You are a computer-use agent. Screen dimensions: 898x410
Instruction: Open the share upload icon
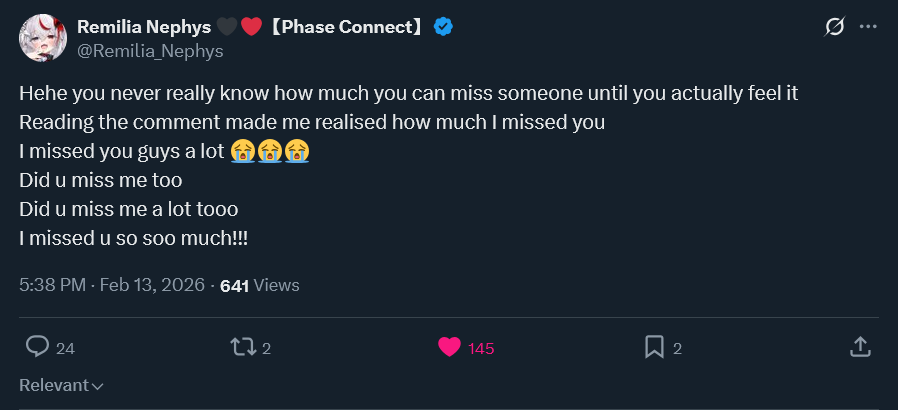coord(860,347)
